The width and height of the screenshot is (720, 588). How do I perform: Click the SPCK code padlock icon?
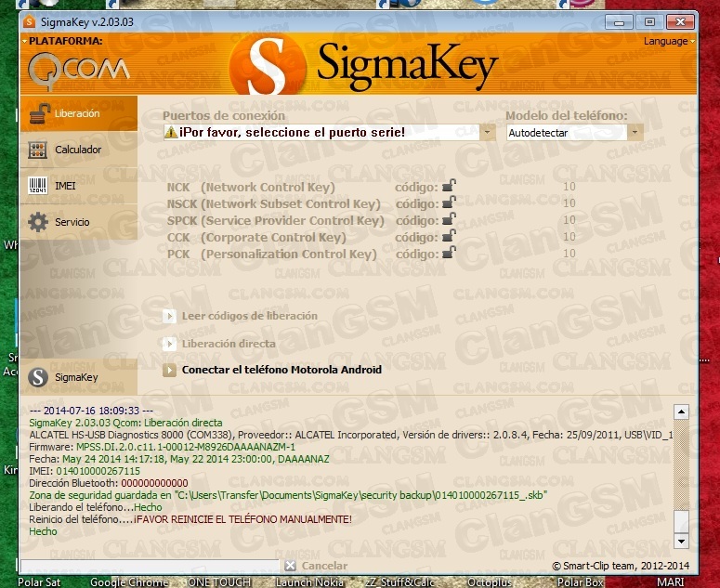(x=449, y=219)
